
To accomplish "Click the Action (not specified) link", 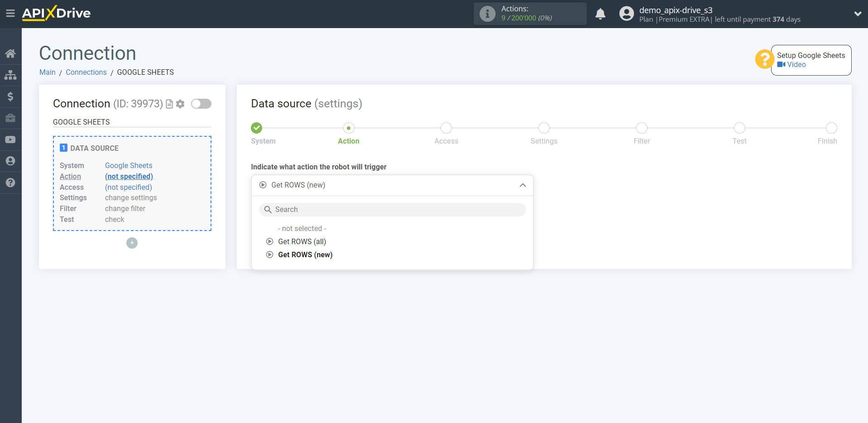I will point(129,177).
